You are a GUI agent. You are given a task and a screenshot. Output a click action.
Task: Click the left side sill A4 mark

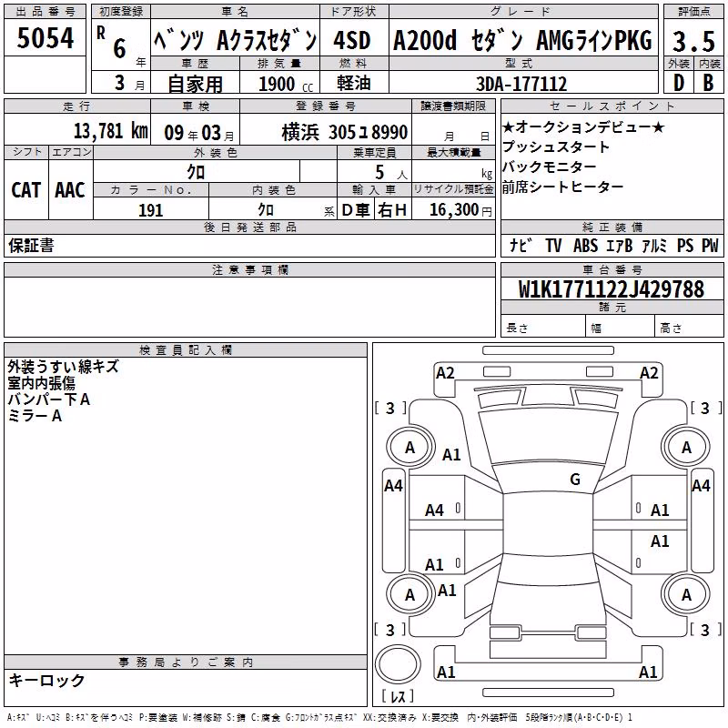point(393,486)
